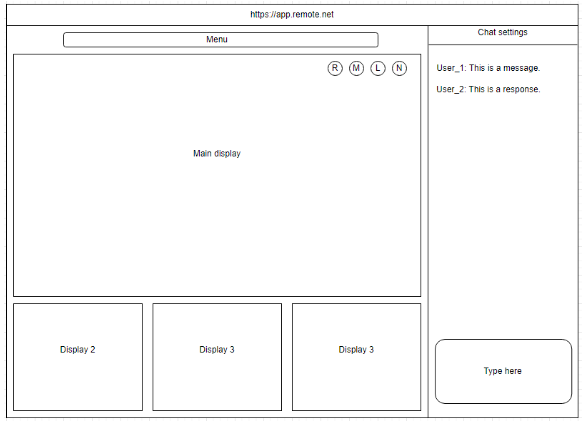Click the Display 2 label text

tap(78, 350)
